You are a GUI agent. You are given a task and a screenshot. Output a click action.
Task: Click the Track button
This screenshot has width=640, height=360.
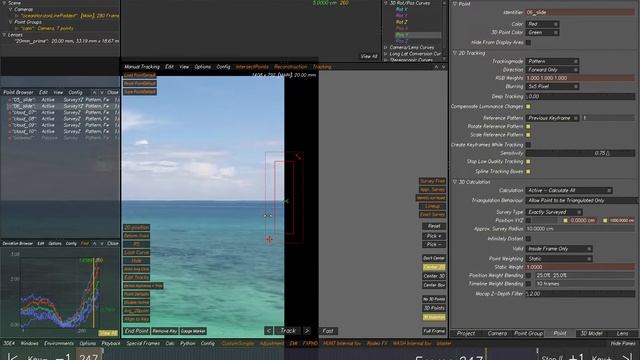point(288,331)
